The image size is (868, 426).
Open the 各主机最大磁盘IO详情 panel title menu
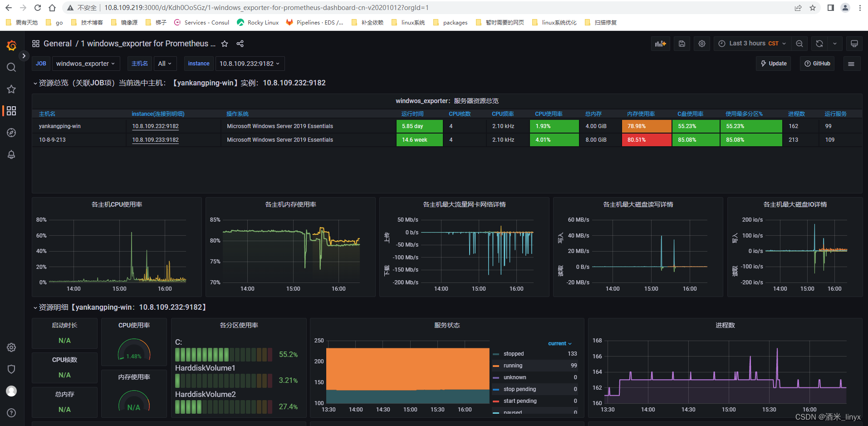pos(795,204)
